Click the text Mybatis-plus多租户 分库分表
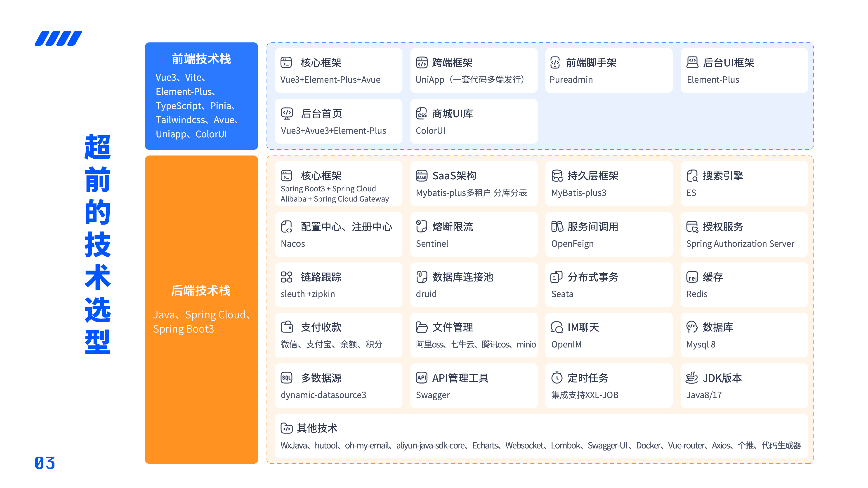868x488 pixels. click(x=471, y=193)
